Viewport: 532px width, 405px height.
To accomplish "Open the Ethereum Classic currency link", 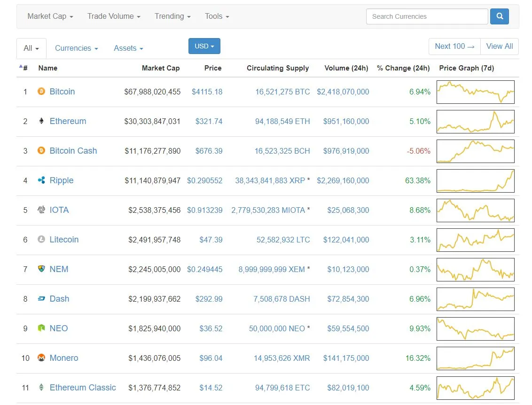I will point(83,387).
